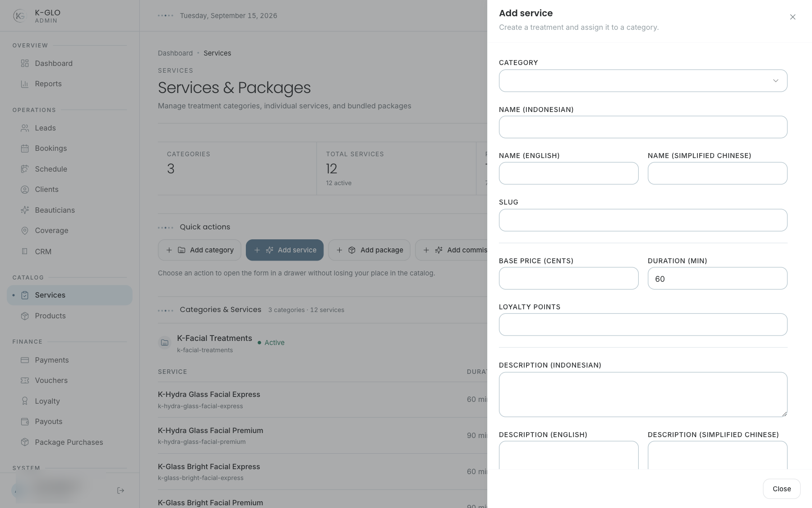The image size is (812, 508).
Task: Click the K-Facial Treatments folder icon
Action: tap(165, 343)
